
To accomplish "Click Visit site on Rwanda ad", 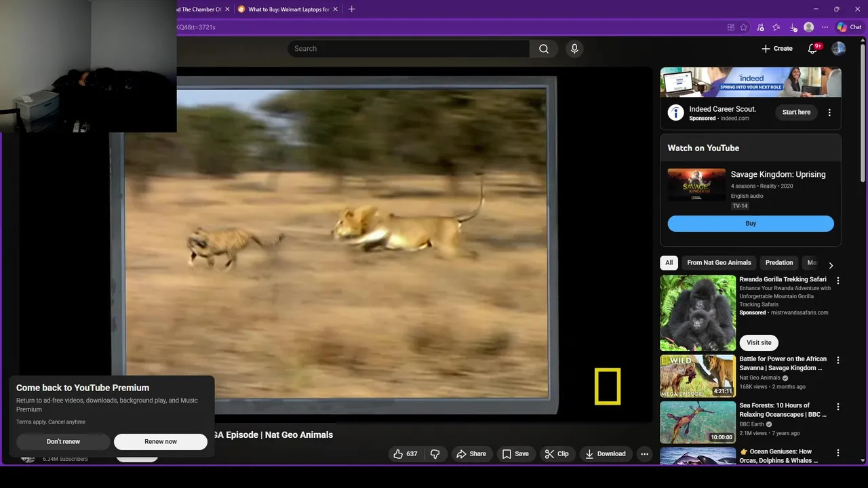I will tap(759, 343).
